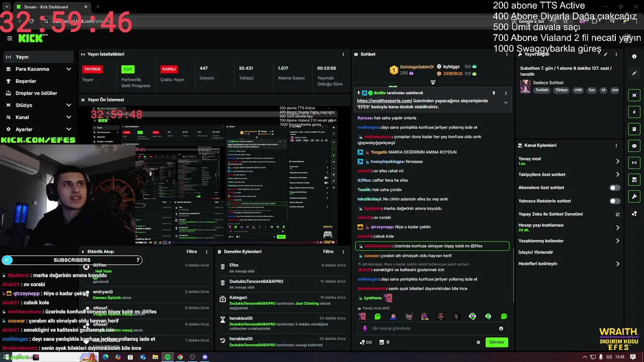Click the pencil edit icon in right toolbar

pos(634,73)
